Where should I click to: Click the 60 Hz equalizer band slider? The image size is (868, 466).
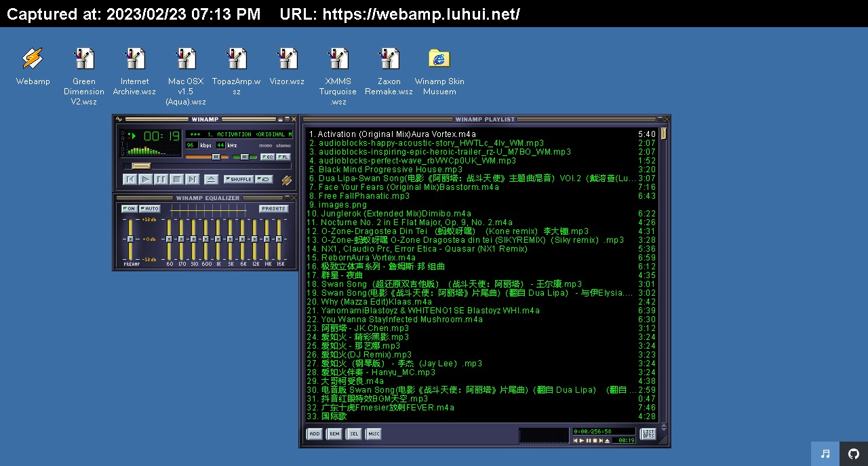coord(169,239)
